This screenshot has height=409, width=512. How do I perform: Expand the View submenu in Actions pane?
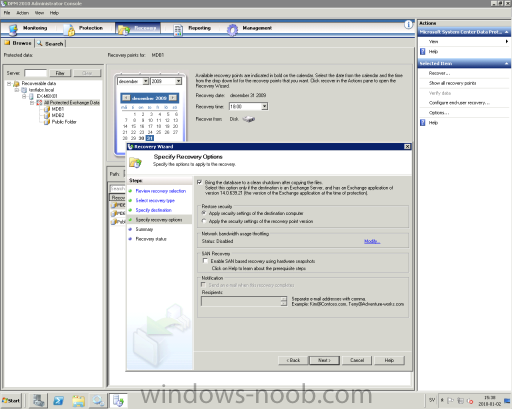pyautogui.click(x=507, y=41)
